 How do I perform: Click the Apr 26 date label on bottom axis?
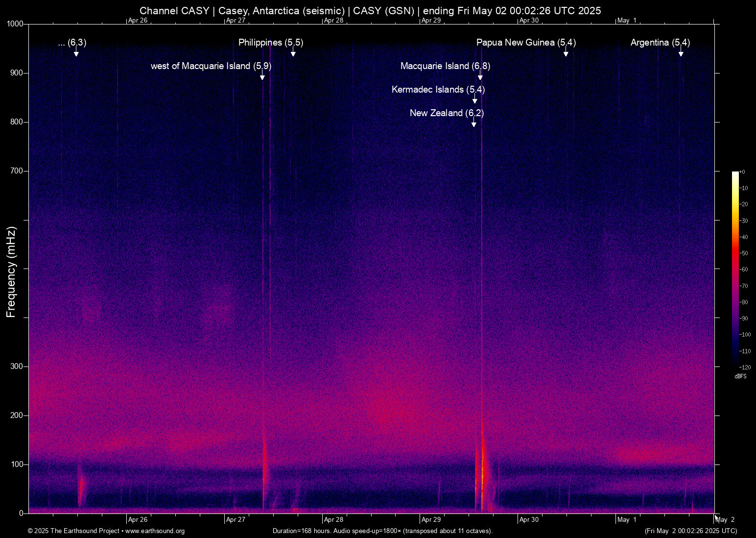(138, 519)
